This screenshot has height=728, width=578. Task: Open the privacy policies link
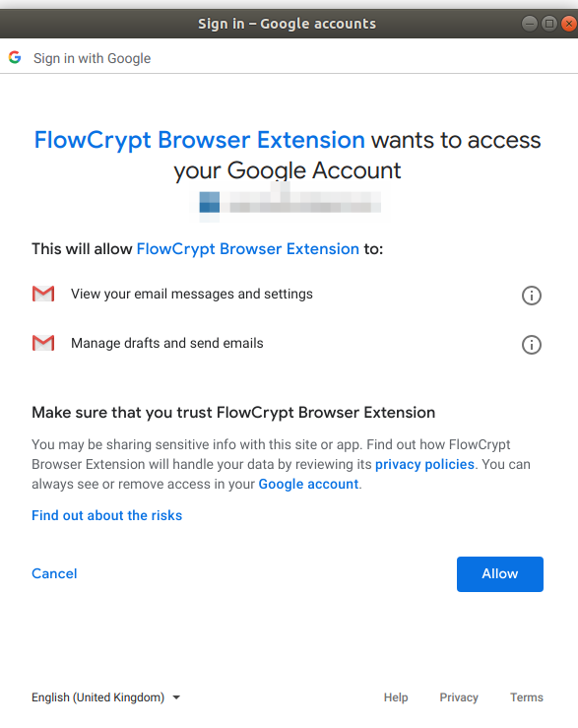[x=424, y=464]
